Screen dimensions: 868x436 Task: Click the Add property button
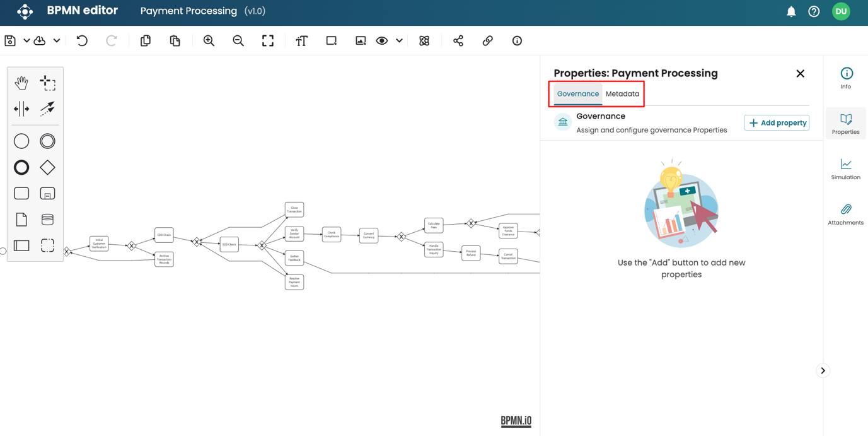click(x=777, y=123)
